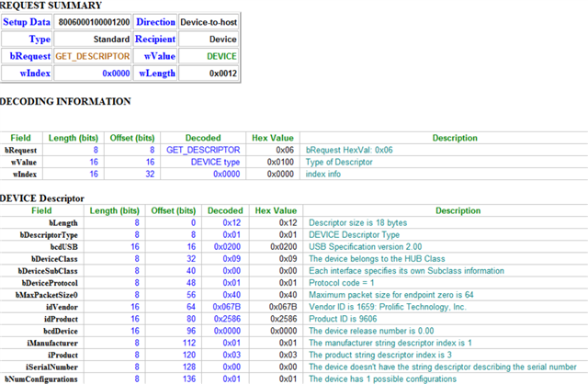
Task: Click the REQUEST SUMMARY heading
Action: [51, 6]
